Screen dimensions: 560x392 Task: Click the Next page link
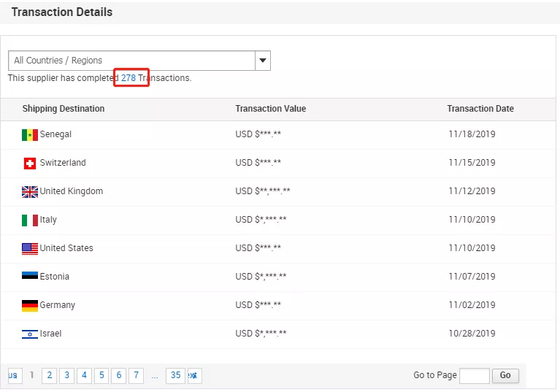coord(193,376)
